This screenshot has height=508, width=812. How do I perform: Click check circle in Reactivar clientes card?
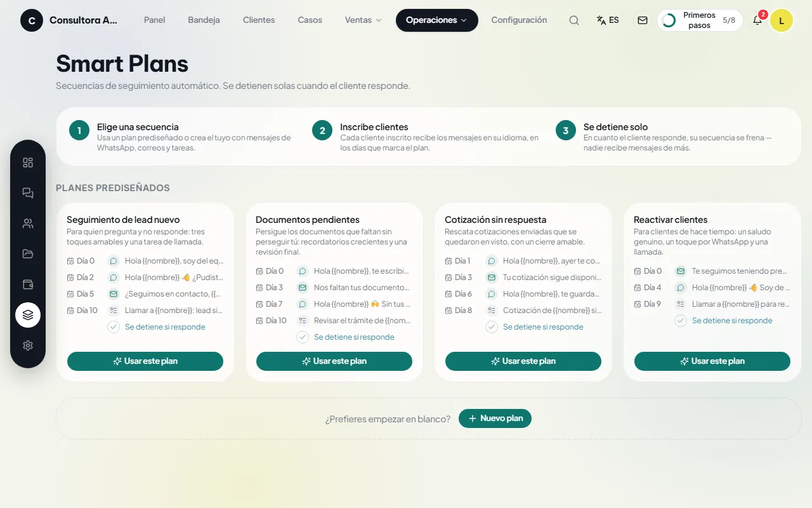click(x=681, y=321)
